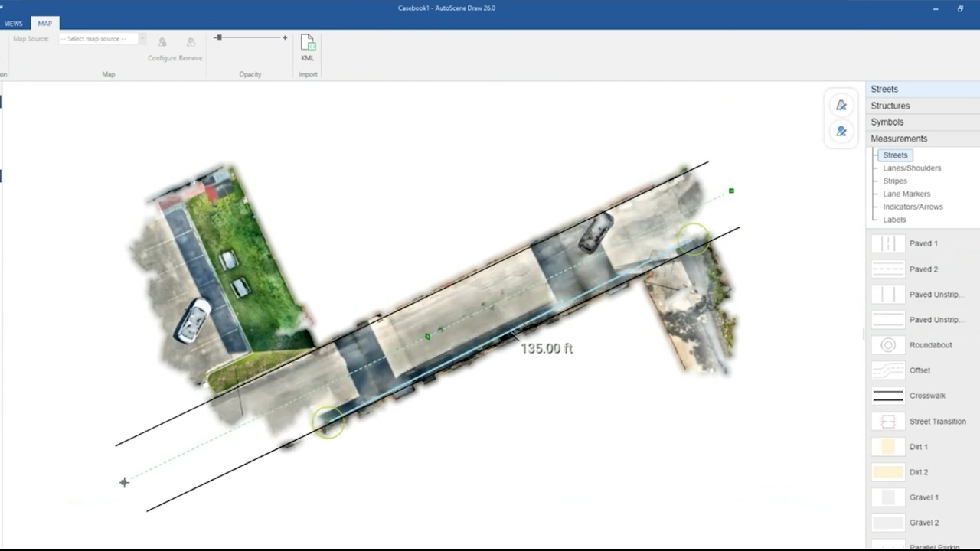Select the Offset street icon
The height and width of the screenshot is (551, 980).
(888, 370)
